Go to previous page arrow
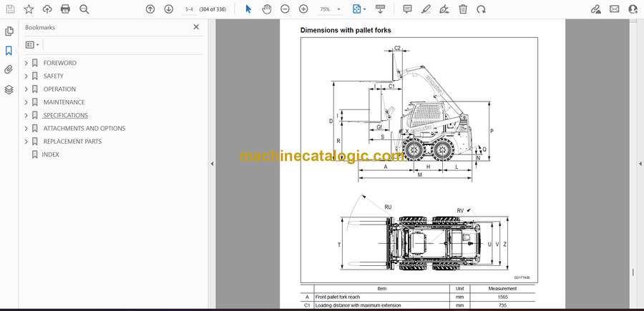The image size is (644, 311). (150, 9)
